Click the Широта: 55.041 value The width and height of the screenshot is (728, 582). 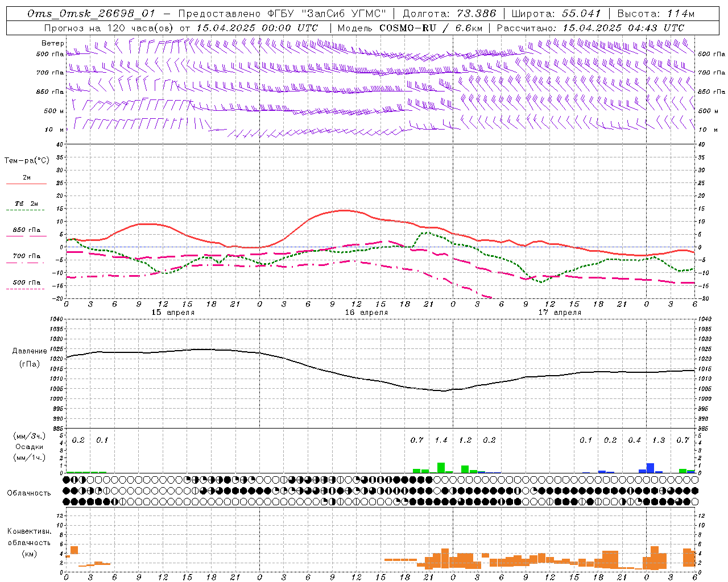point(556,14)
